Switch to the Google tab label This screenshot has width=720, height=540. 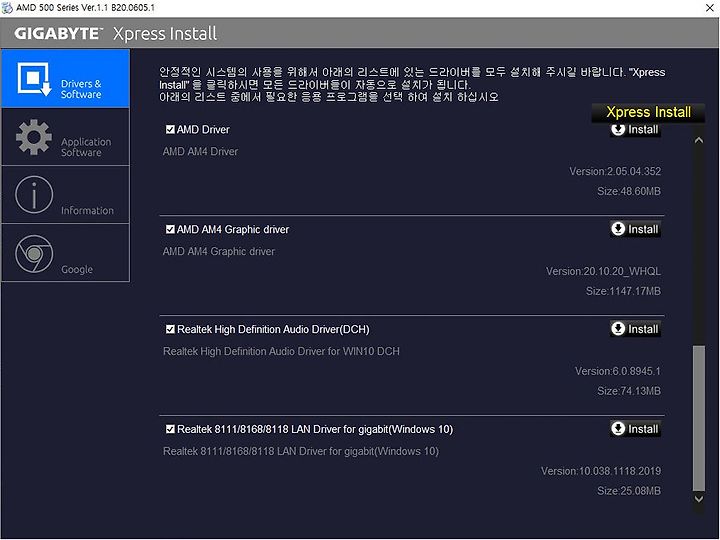pyautogui.click(x=77, y=270)
